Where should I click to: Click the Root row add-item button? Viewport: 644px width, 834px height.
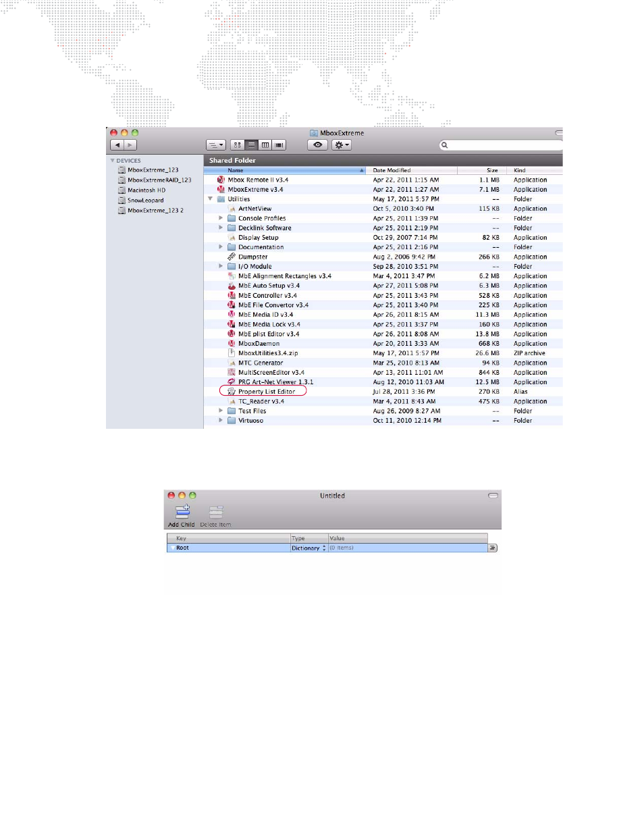[493, 548]
